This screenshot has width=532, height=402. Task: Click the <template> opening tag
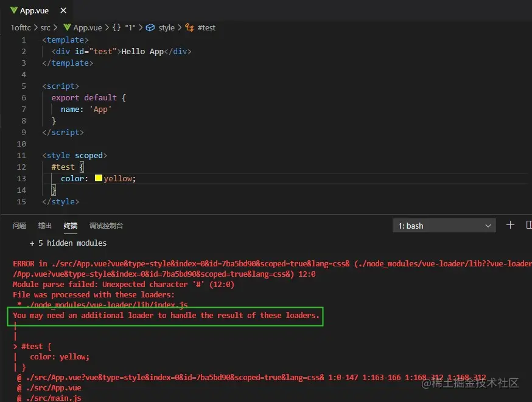[x=66, y=40]
